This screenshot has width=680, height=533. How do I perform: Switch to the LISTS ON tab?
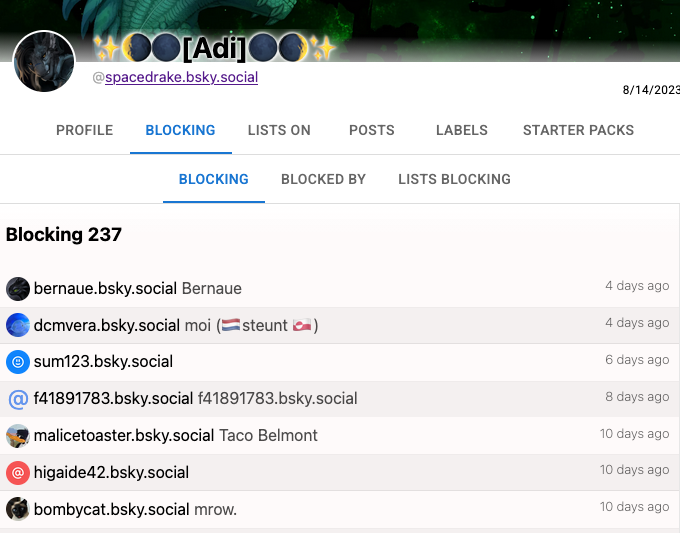tap(279, 130)
